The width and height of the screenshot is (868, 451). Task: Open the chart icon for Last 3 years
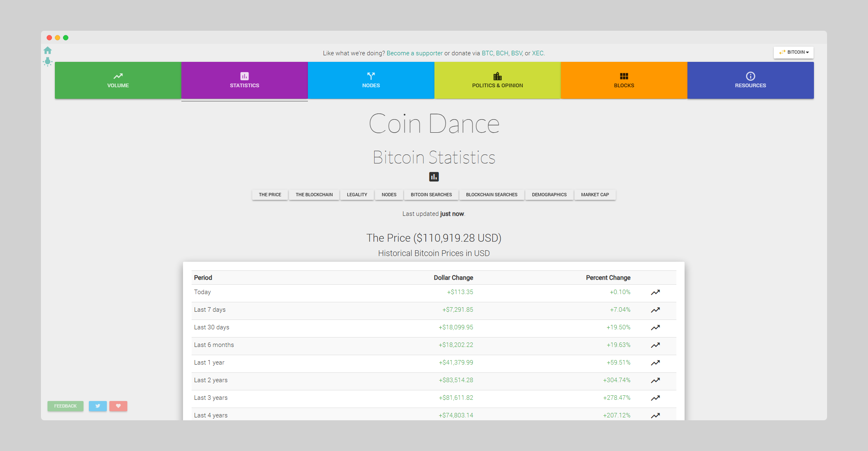(x=656, y=398)
